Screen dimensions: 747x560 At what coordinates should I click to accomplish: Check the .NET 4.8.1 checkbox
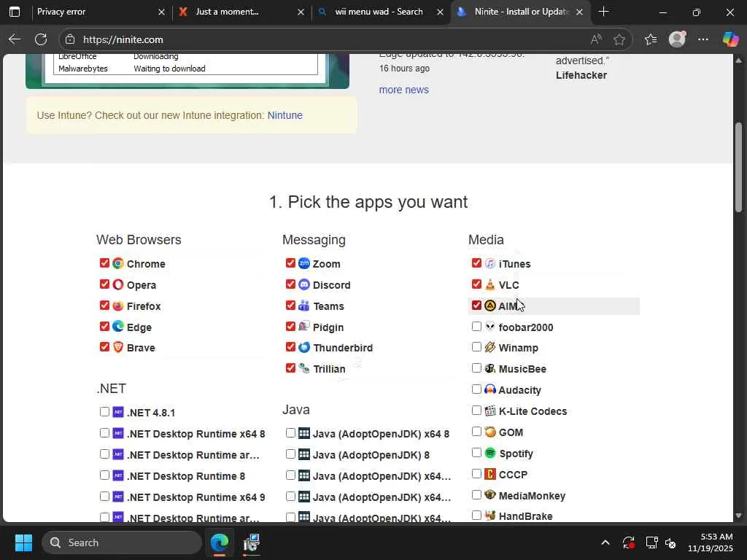(104, 411)
